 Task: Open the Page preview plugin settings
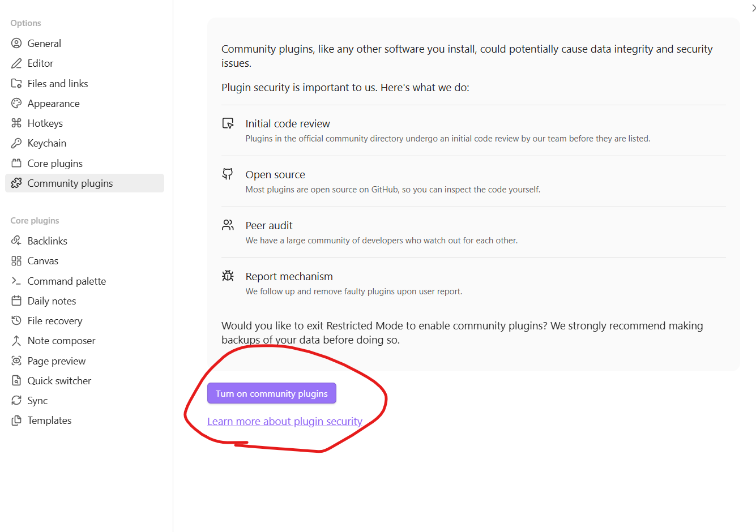pyautogui.click(x=84, y=361)
